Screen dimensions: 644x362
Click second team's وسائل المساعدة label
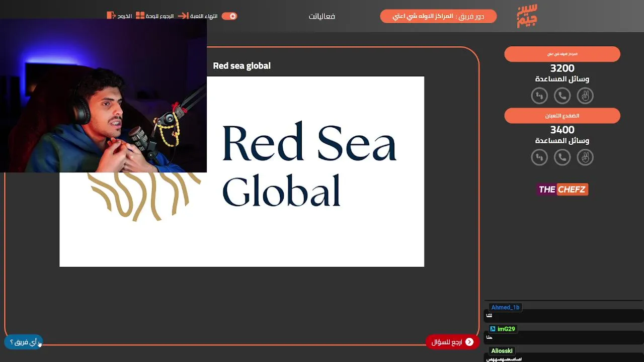pyautogui.click(x=562, y=141)
